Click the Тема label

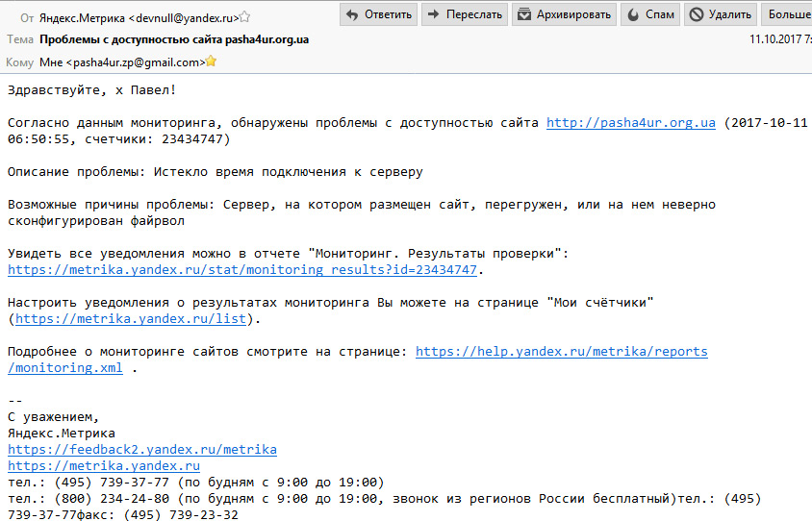coord(20,39)
